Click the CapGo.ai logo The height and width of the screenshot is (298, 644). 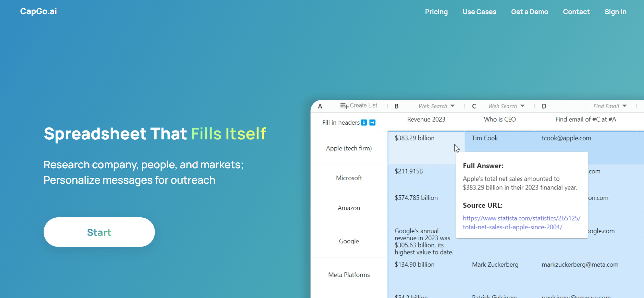pyautogui.click(x=38, y=11)
